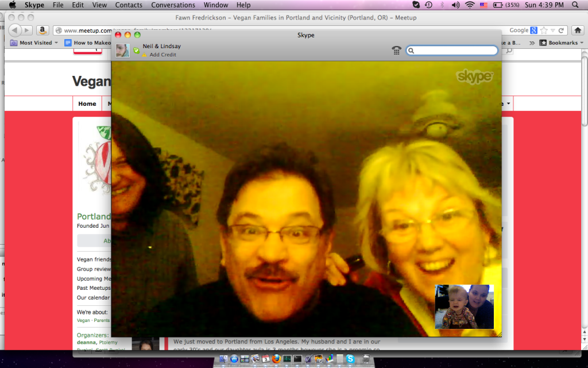Open the Edit menu

(x=78, y=5)
